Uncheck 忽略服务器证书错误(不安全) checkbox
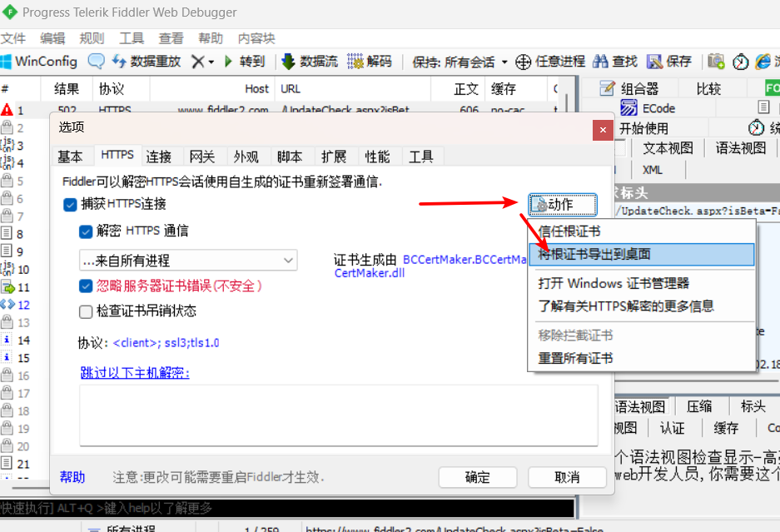Screen dimensions: 780x532 [86, 286]
